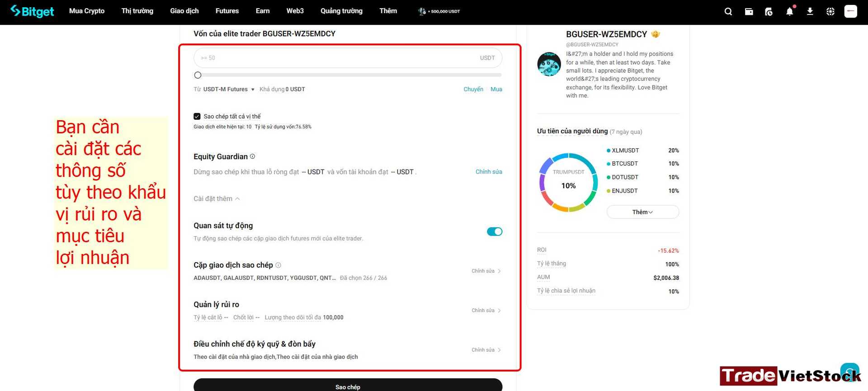The height and width of the screenshot is (391, 868).
Task: Click the Bitget logo
Action: coord(32,11)
